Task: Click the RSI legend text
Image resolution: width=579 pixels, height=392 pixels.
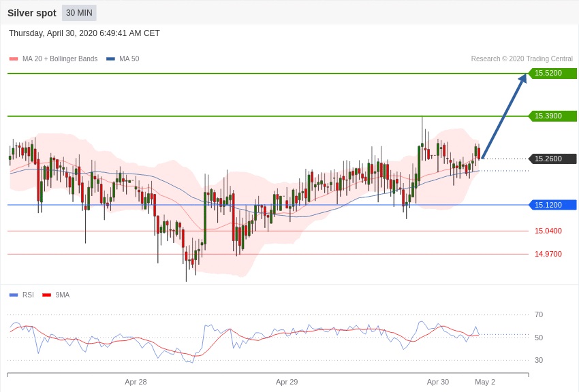Action: point(28,295)
